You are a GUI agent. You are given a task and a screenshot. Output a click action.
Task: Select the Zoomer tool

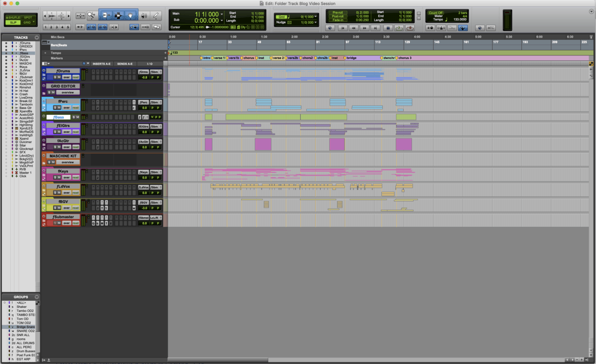point(91,15)
